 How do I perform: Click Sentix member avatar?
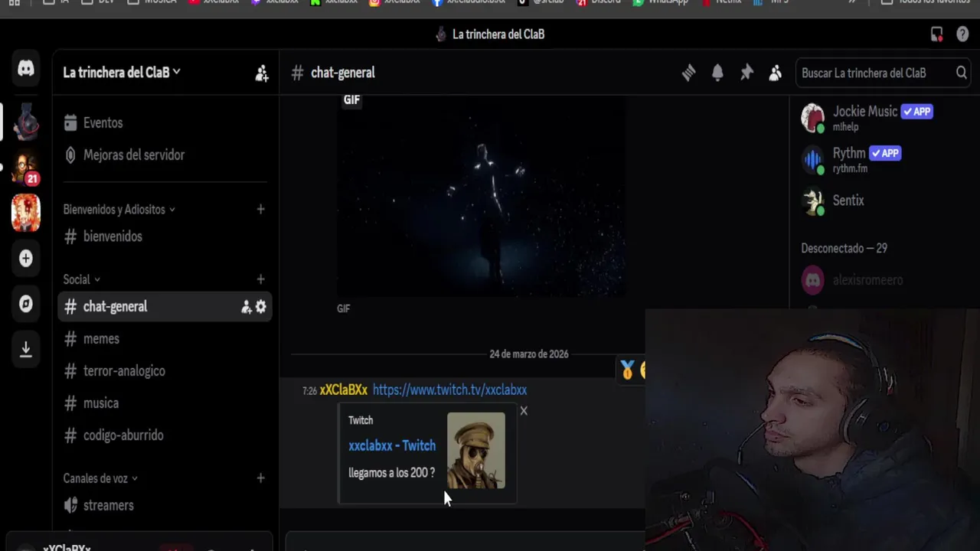[x=812, y=201]
